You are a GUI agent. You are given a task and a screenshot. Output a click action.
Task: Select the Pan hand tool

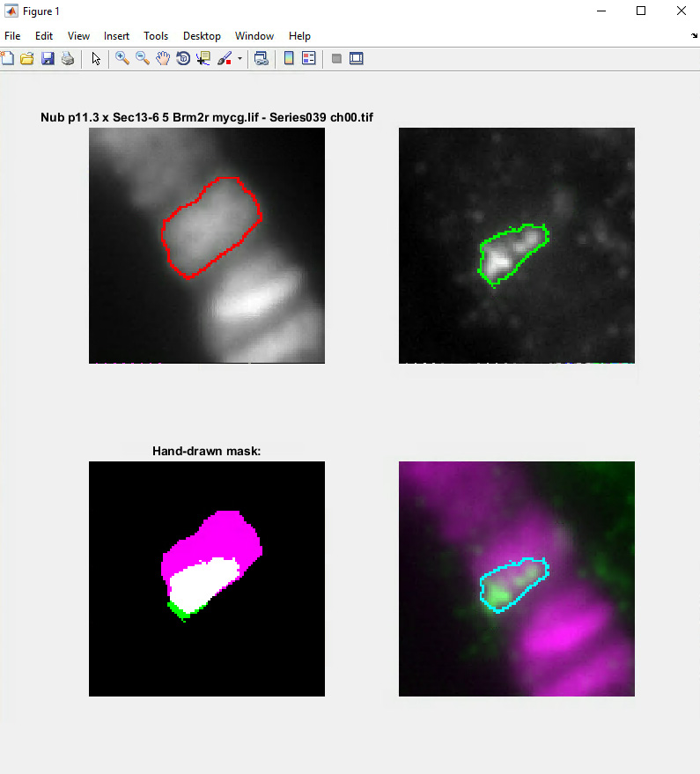click(162, 58)
